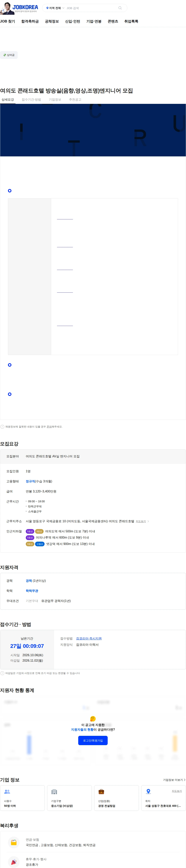Select the 상세요강 tab

pyautogui.click(x=8, y=100)
